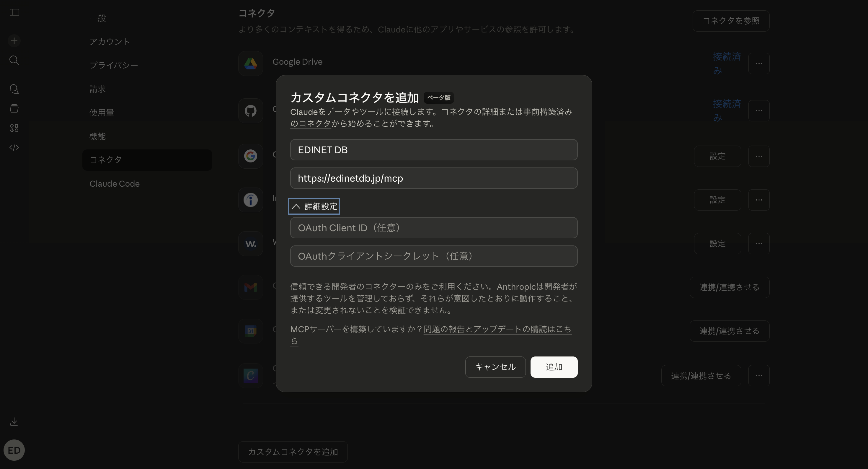Click the download icon at the sidebar bottom
868x469 pixels.
pyautogui.click(x=14, y=421)
